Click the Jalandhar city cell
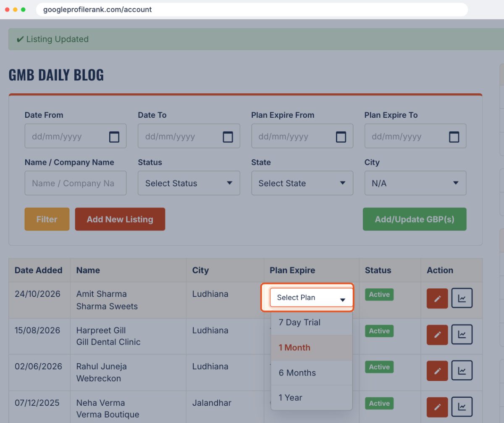This screenshot has width=504, height=423. 212,403
